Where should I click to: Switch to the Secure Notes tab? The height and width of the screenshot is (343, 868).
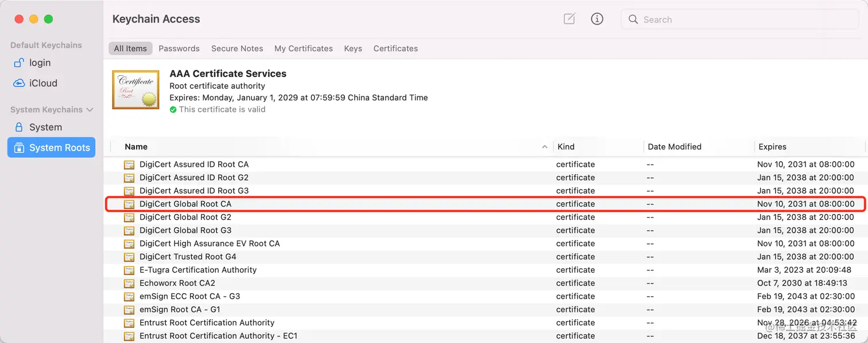[237, 49]
